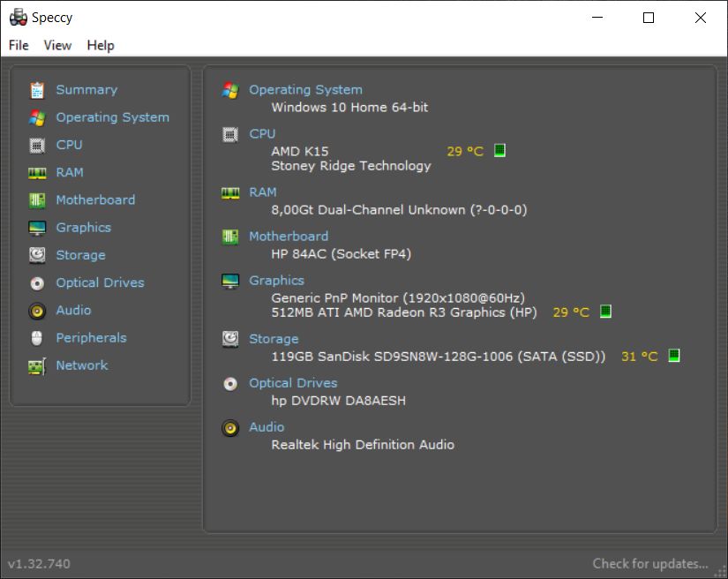Open Storage section from sidebar
Screen dimensions: 728x579
coord(81,255)
